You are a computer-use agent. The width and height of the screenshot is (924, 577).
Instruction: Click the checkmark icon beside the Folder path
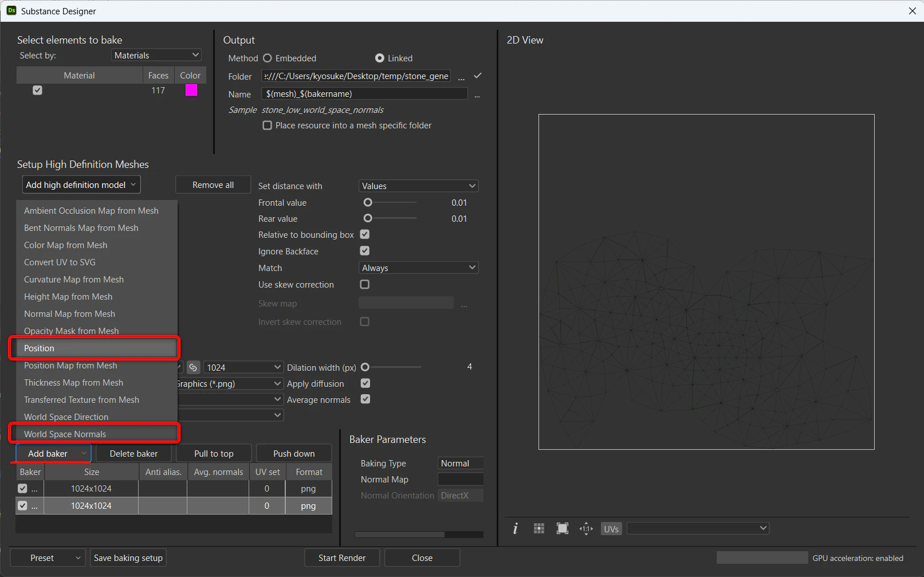pyautogui.click(x=478, y=76)
